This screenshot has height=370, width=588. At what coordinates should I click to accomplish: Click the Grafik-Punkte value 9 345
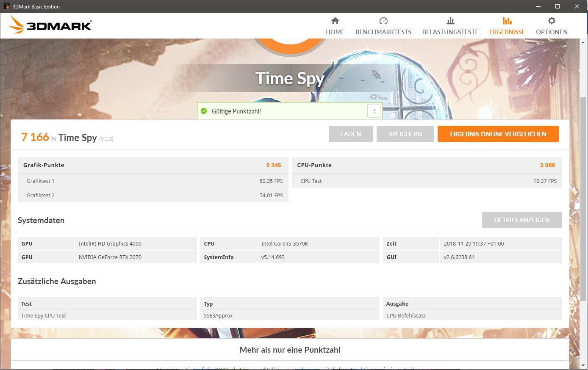[x=274, y=165]
